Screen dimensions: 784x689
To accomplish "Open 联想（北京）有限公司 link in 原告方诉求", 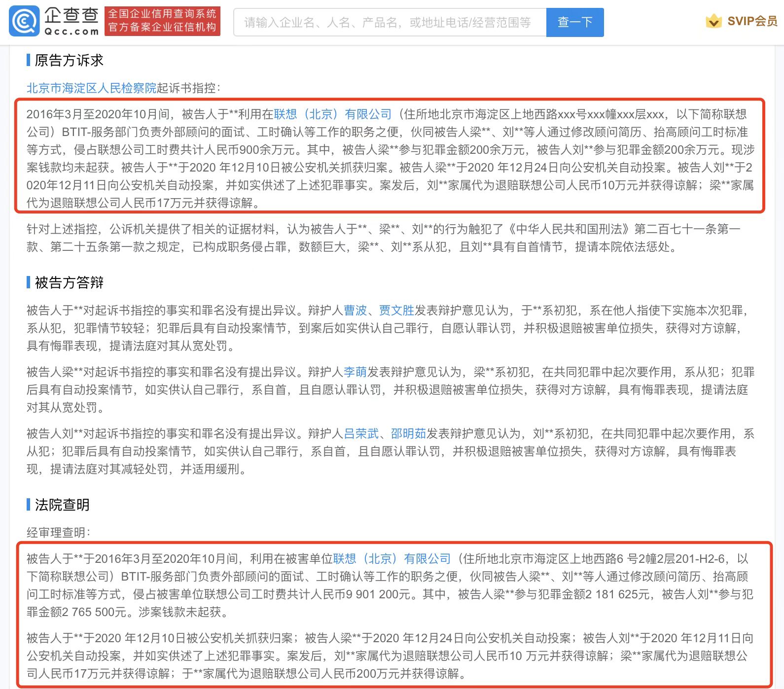I will coord(333,114).
